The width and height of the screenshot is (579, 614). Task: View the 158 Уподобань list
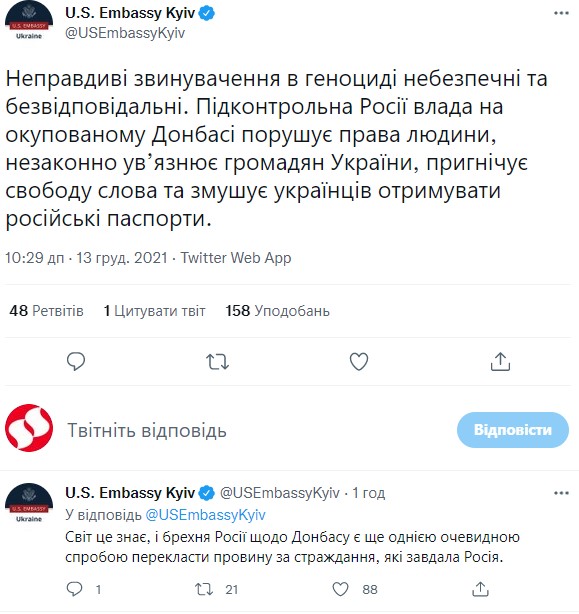click(277, 311)
